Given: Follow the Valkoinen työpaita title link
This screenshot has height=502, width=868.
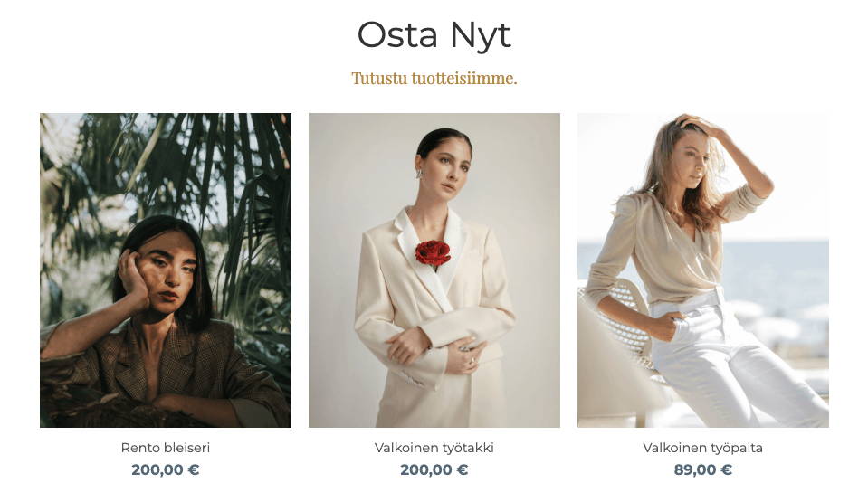Looking at the screenshot, I should click(703, 447).
